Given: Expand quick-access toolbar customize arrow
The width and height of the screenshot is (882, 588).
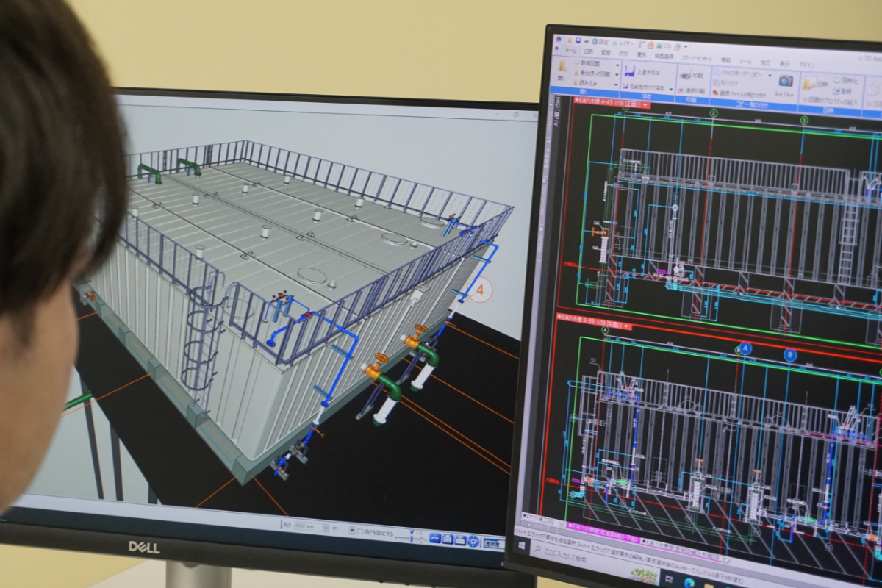Looking at the screenshot, I should point(686,47).
